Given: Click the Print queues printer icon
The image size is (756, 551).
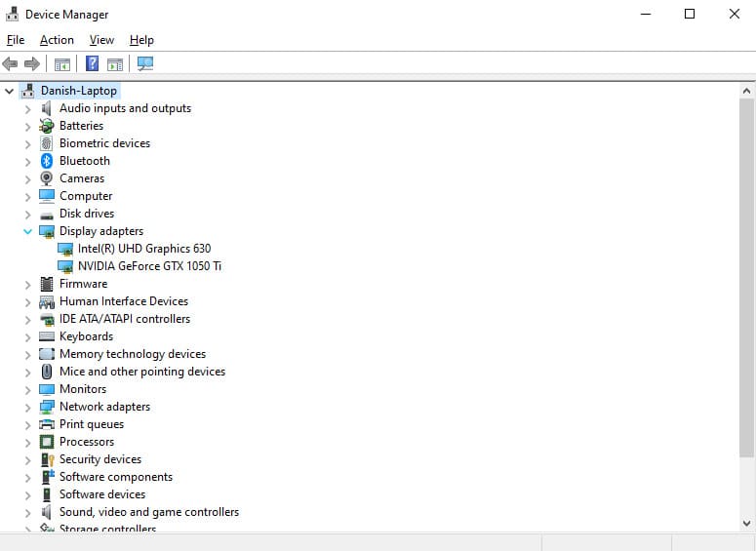Looking at the screenshot, I should coord(47,424).
